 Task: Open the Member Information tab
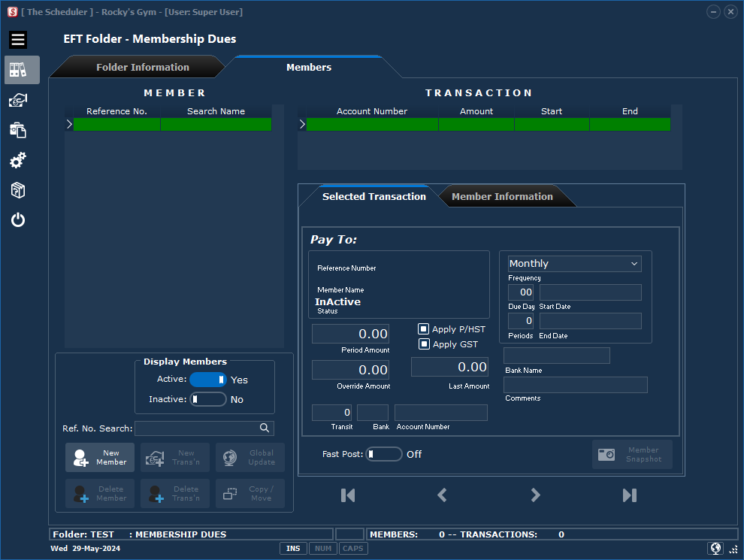click(502, 196)
